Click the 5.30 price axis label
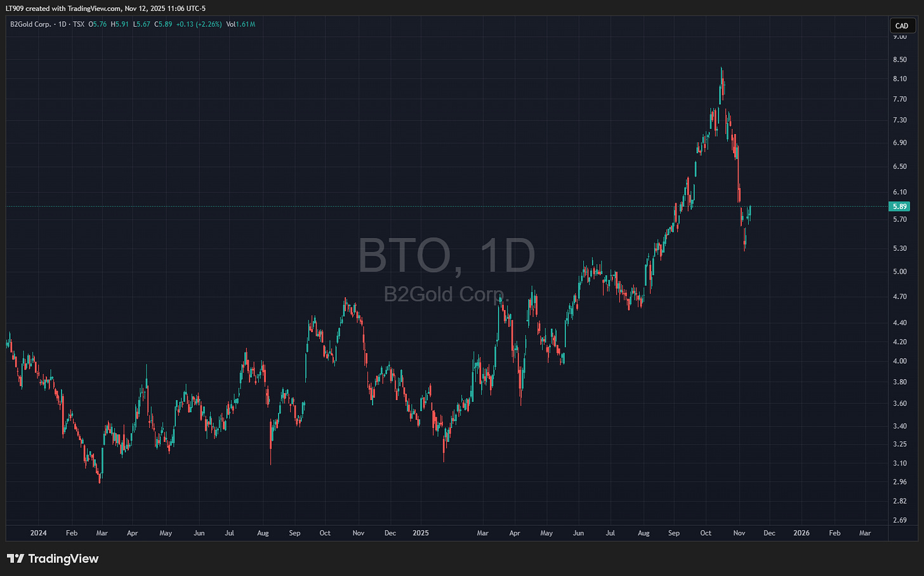Screen dimensions: 924x576 pos(899,248)
